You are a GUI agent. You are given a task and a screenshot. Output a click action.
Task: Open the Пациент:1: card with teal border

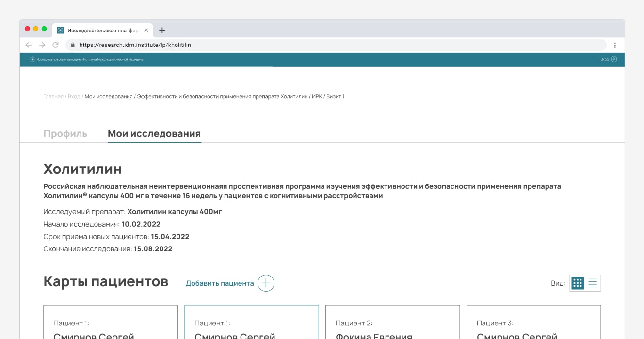252,322
